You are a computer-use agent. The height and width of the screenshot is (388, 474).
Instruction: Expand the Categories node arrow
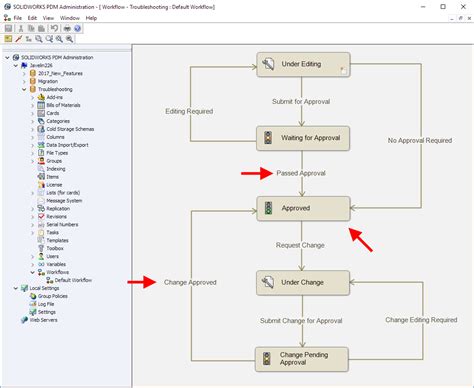32,121
